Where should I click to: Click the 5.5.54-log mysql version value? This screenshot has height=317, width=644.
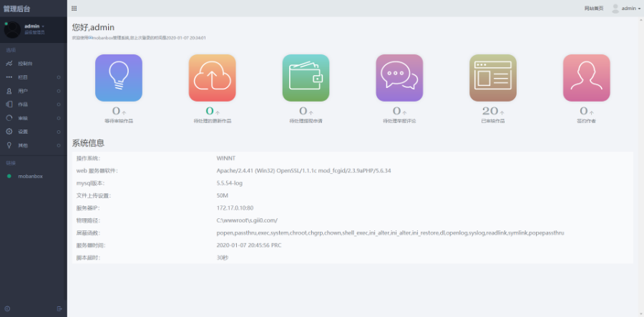coord(230,183)
